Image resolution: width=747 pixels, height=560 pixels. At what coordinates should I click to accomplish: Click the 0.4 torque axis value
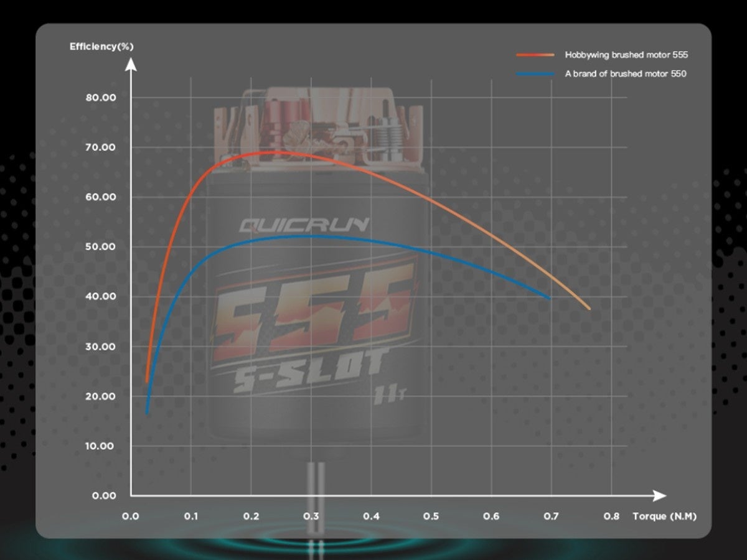point(372,516)
